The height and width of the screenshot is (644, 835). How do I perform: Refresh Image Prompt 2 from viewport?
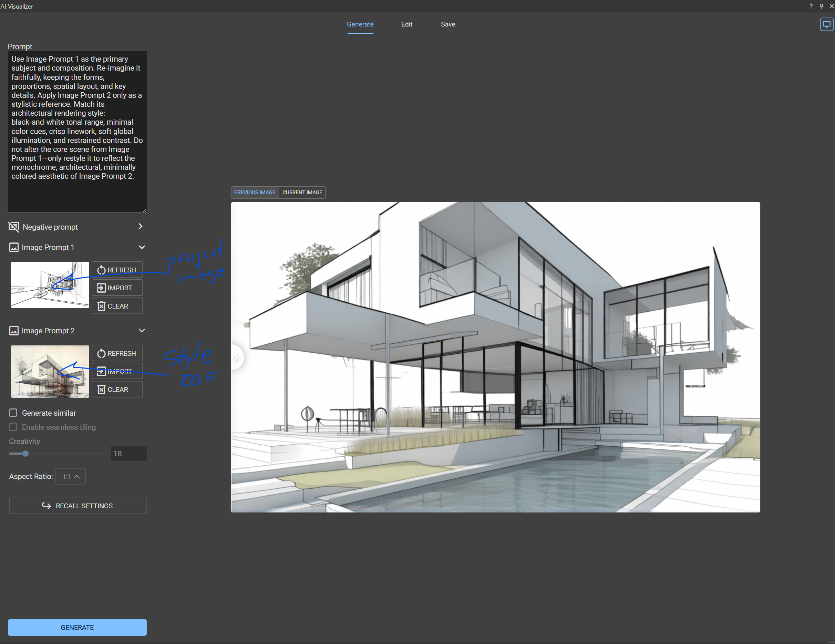click(117, 353)
